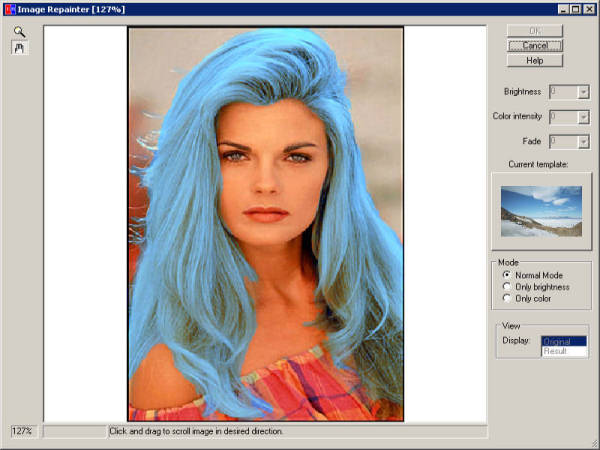Enable the Only color mode
The width and height of the screenshot is (600, 450).
(x=507, y=298)
